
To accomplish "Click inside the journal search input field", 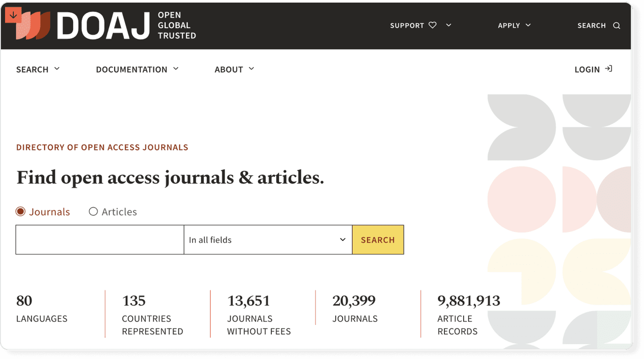I will click(x=99, y=239).
